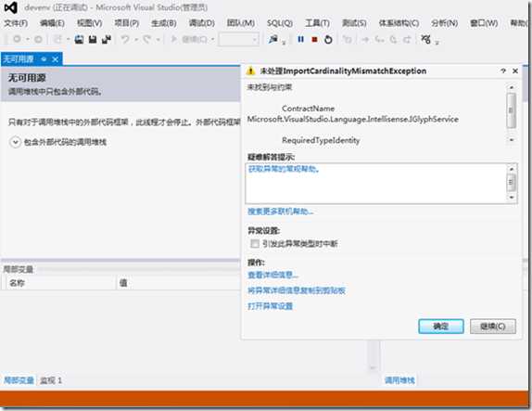
Task: Click the 继续(C) button in the dialog
Action: (x=493, y=326)
